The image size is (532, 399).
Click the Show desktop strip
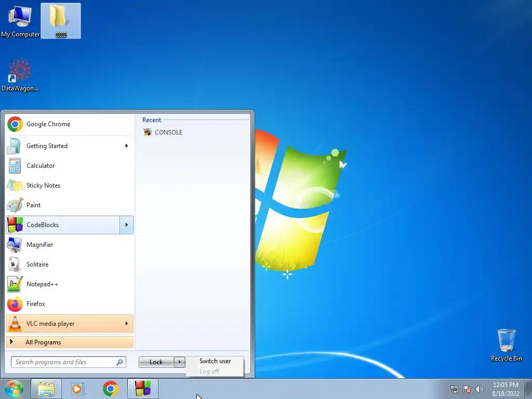(x=528, y=389)
